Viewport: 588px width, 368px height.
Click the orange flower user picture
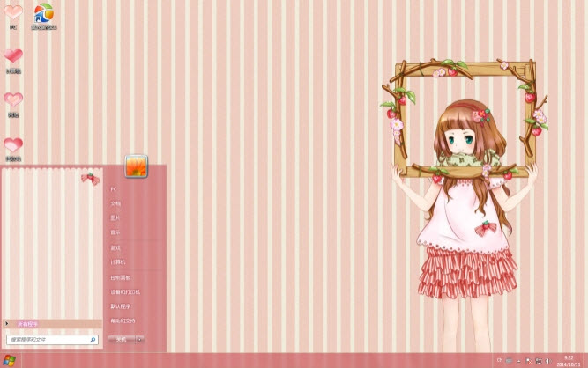[136, 166]
